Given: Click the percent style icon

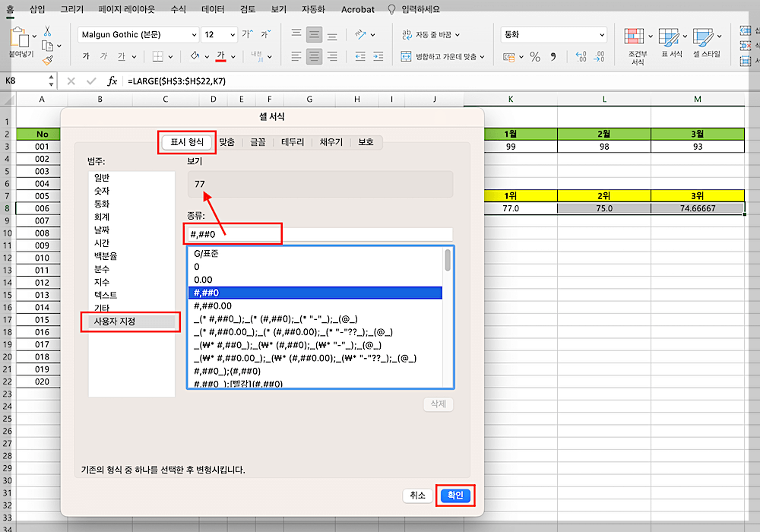Looking at the screenshot, I should click(534, 57).
